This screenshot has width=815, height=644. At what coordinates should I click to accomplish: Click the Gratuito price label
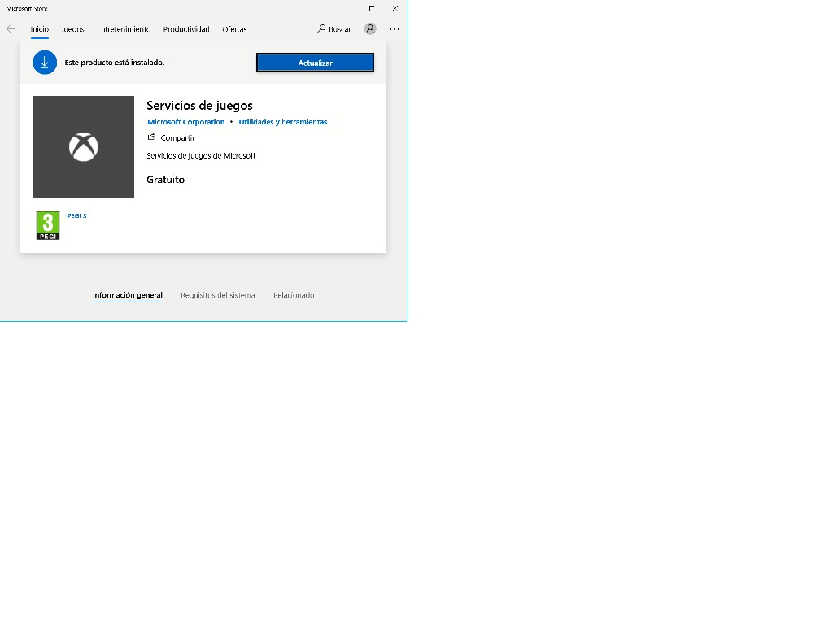(165, 180)
